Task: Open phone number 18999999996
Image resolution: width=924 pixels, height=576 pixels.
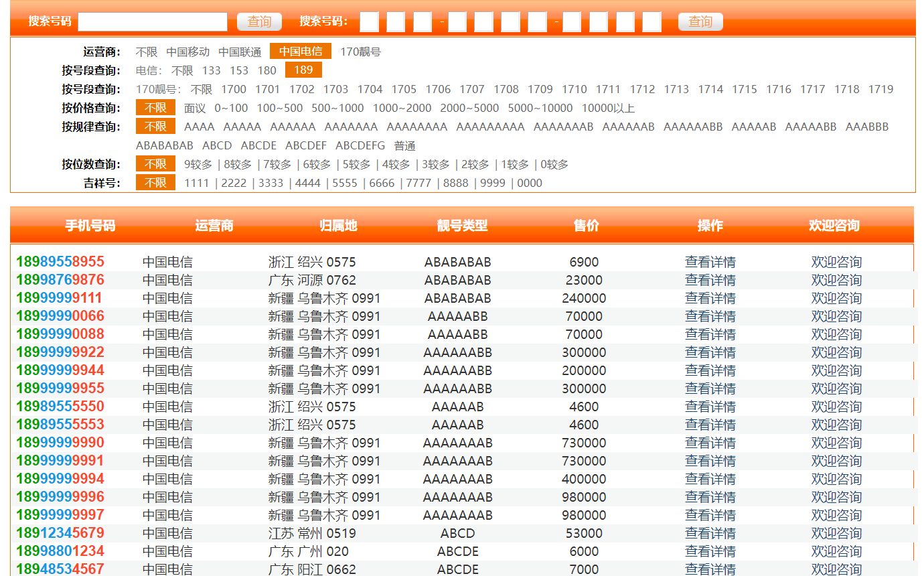Action: (x=60, y=497)
